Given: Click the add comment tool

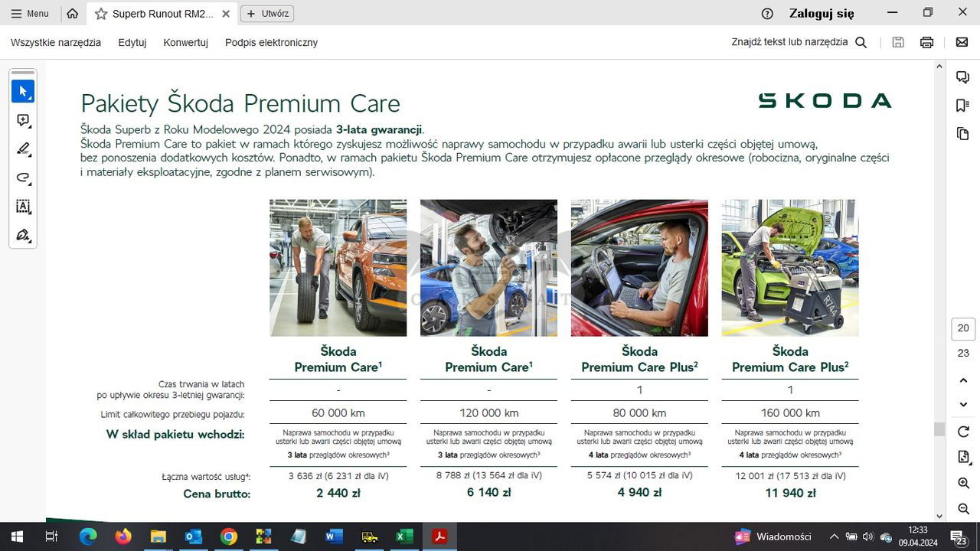Looking at the screenshot, I should pos(23,120).
